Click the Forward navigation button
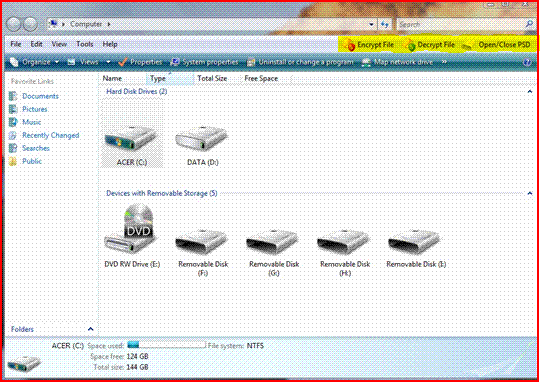Viewport: 540px width, 382px height. point(30,24)
